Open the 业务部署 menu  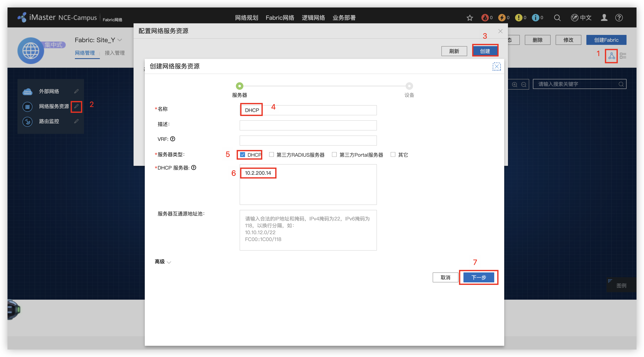(344, 17)
